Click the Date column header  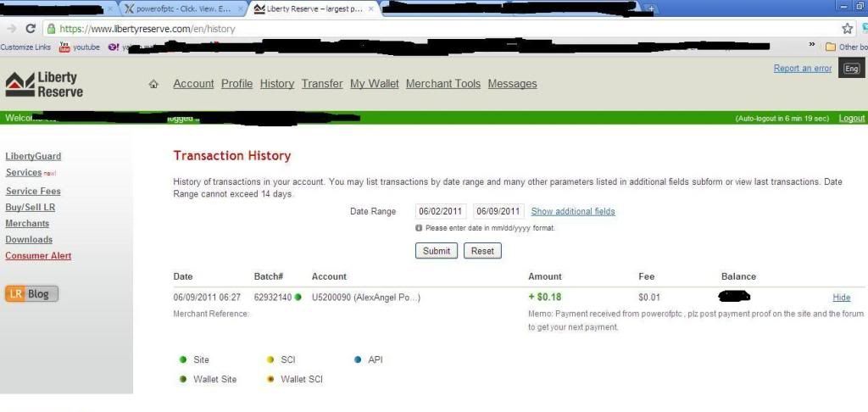(x=183, y=276)
